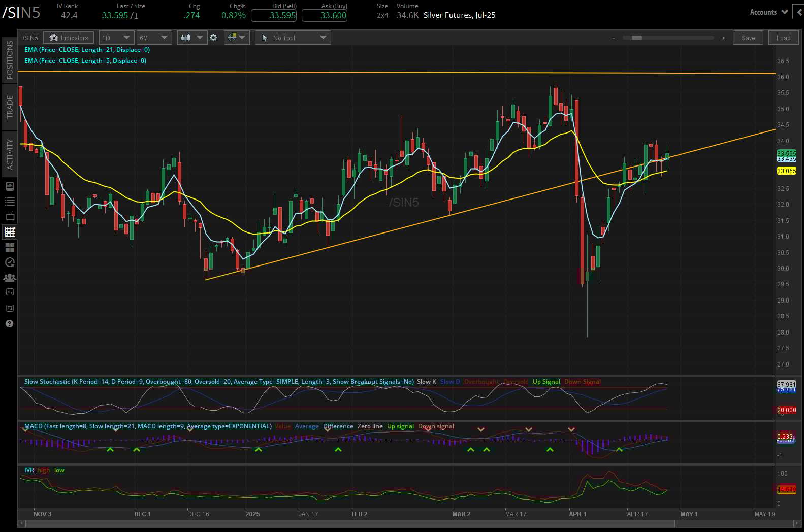The width and height of the screenshot is (804, 532).
Task: Click the /SIN5 symbol header
Action: coord(21,13)
